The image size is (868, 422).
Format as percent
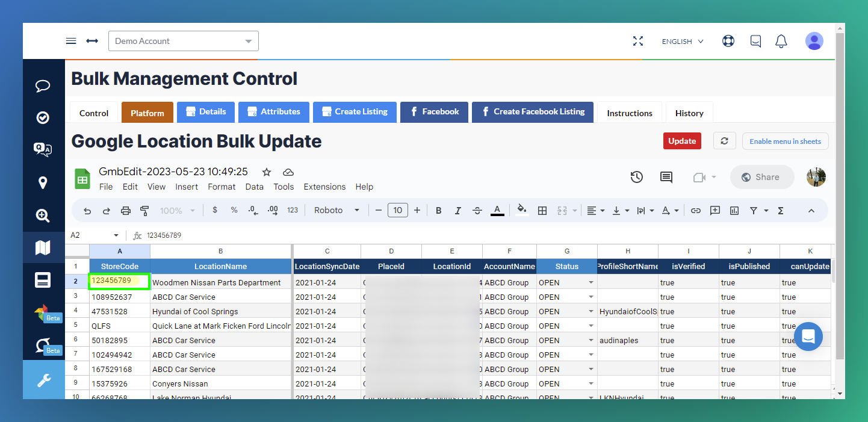coord(234,210)
